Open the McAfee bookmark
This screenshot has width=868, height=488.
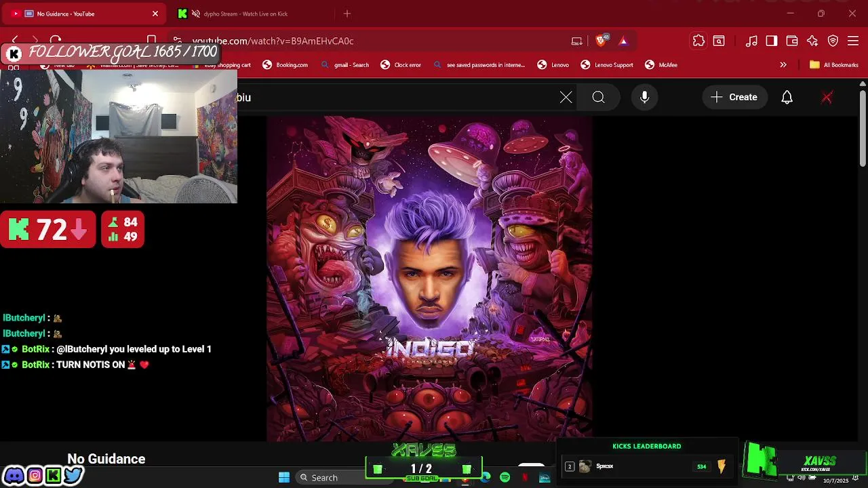coord(661,65)
